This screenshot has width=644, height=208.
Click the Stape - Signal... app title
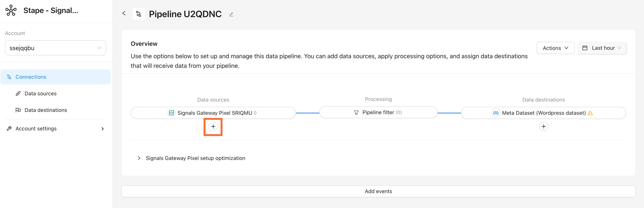51,11
